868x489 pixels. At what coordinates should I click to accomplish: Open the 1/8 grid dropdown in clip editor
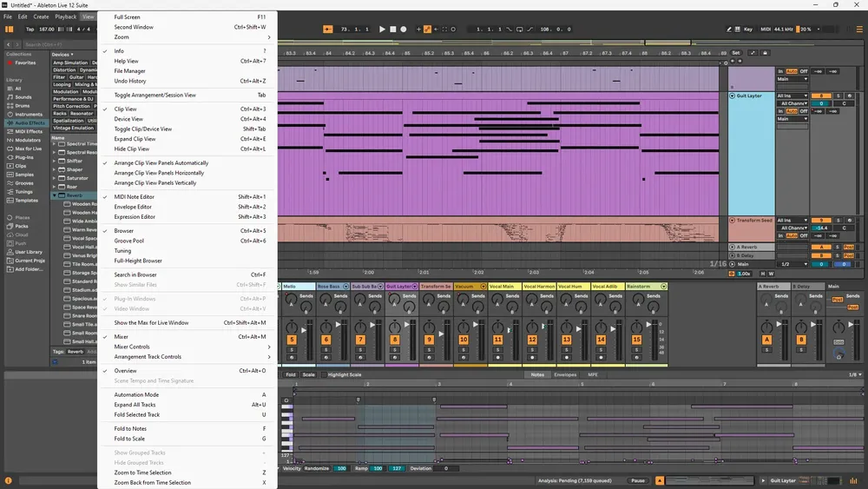pos(855,375)
